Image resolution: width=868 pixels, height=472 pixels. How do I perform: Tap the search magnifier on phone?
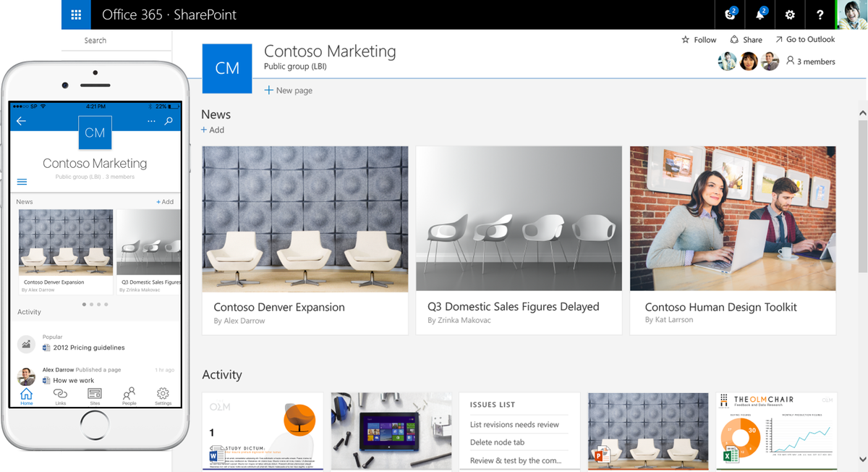[x=169, y=121]
